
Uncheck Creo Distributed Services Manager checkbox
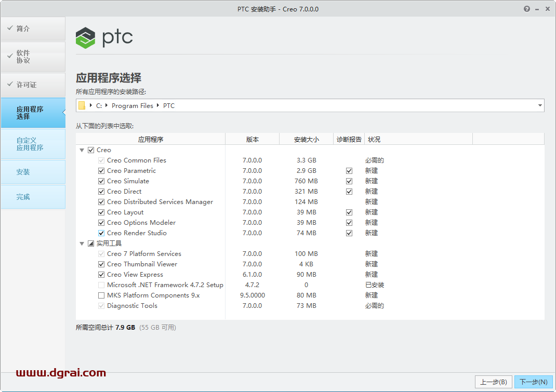[x=101, y=202]
